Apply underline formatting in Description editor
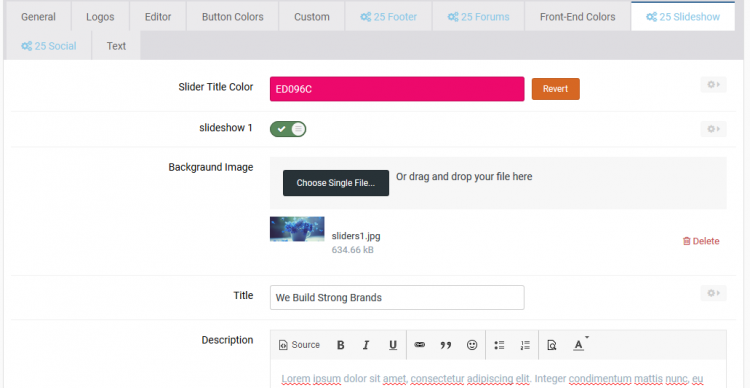750x388 pixels. pos(393,345)
